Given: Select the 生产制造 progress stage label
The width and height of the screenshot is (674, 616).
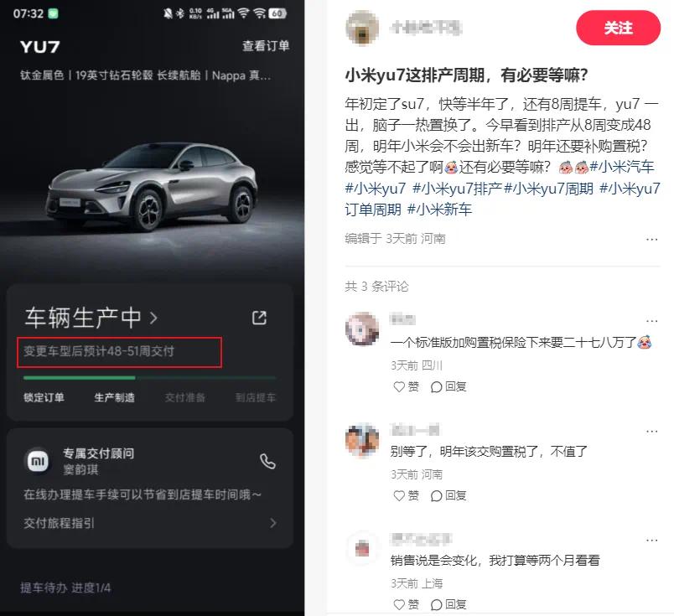Looking at the screenshot, I should click(x=114, y=397).
